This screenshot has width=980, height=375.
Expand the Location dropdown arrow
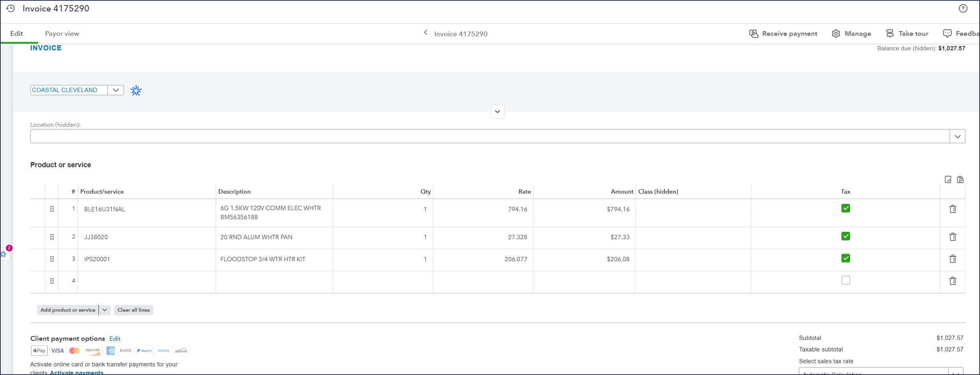[958, 136]
